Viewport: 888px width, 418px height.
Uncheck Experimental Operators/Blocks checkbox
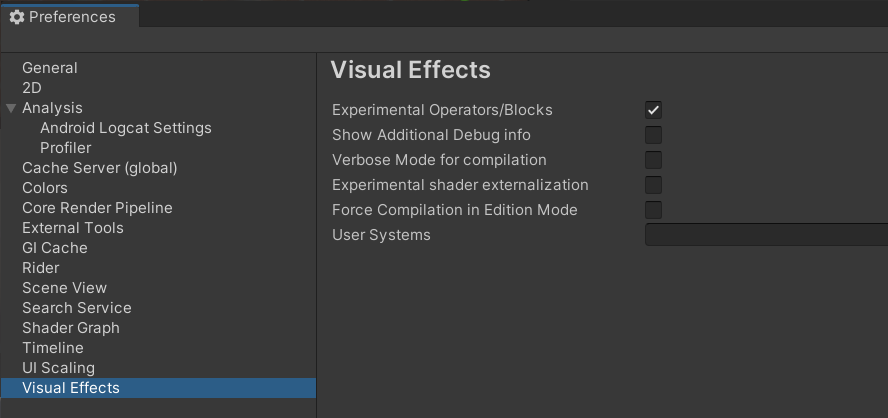click(653, 110)
